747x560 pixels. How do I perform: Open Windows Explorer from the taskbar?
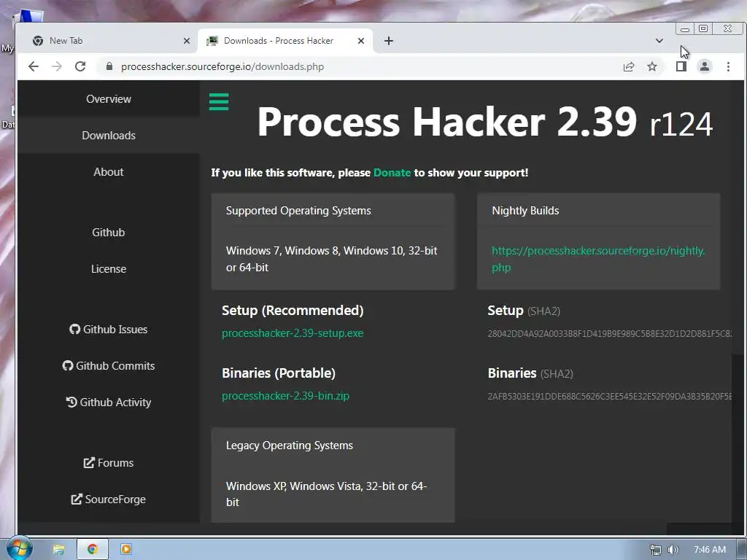pos(58,550)
